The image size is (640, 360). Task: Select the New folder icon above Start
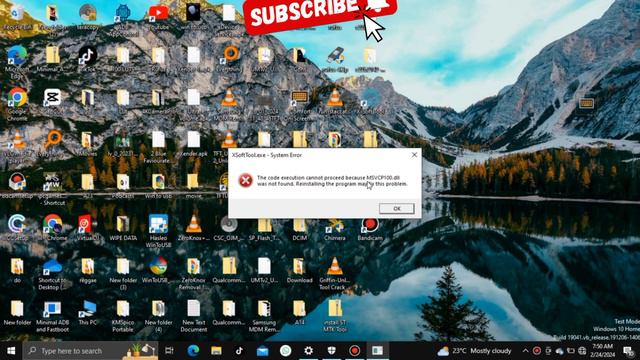tap(17, 313)
